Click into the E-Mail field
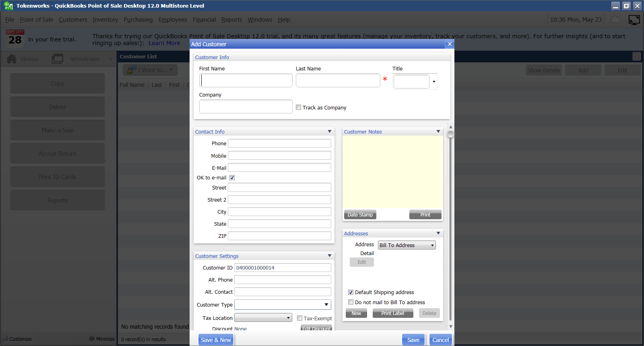This screenshot has width=644, height=346. (280, 167)
